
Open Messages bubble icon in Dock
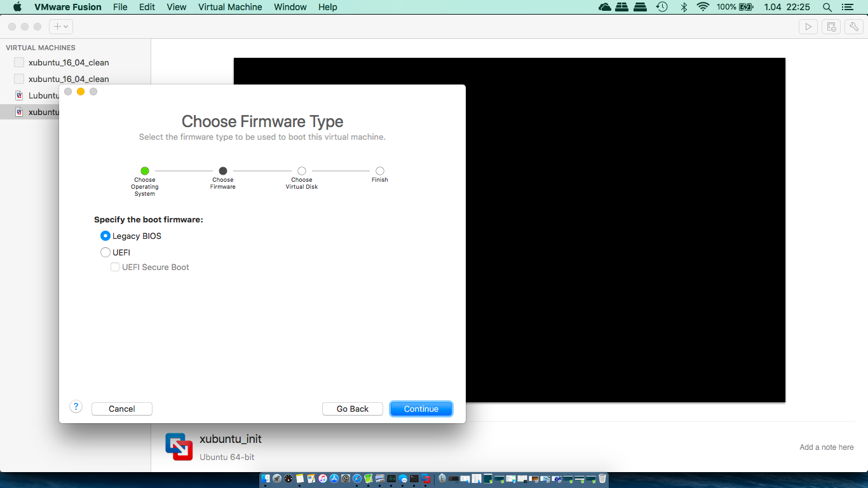(403, 478)
